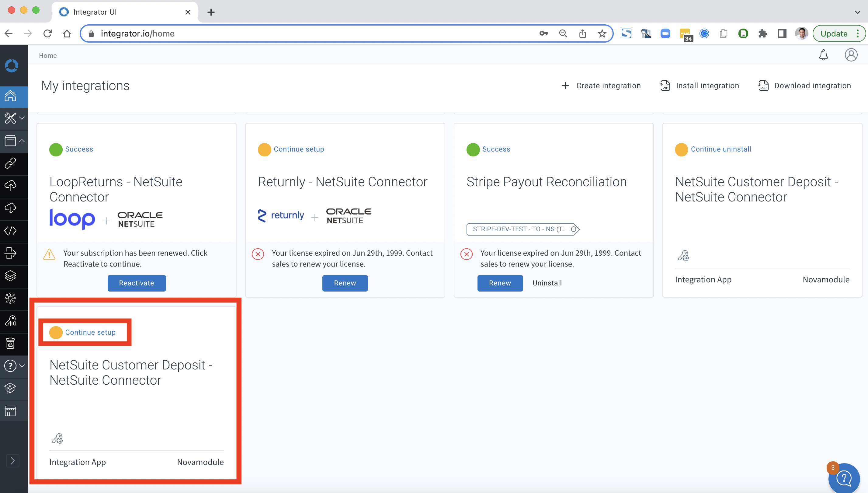This screenshot has width=868, height=493.
Task: Open the password key icon
Action: point(544,33)
